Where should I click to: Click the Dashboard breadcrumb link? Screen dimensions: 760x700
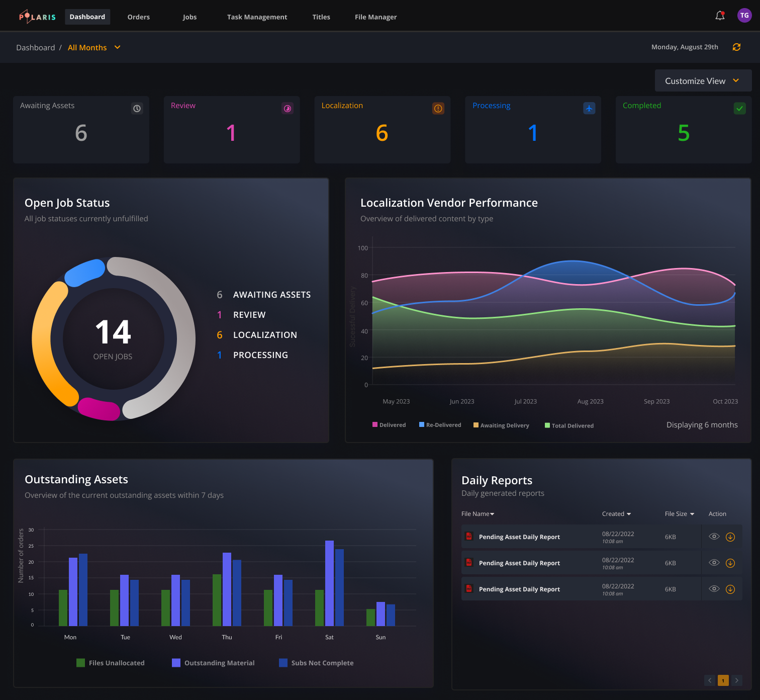(35, 47)
